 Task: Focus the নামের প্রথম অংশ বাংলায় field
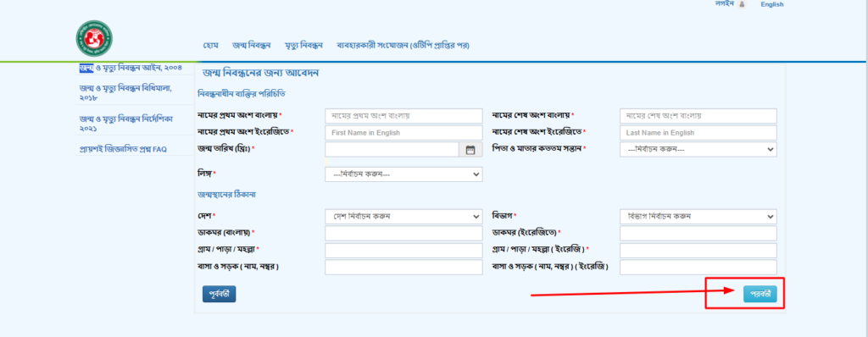tap(403, 116)
